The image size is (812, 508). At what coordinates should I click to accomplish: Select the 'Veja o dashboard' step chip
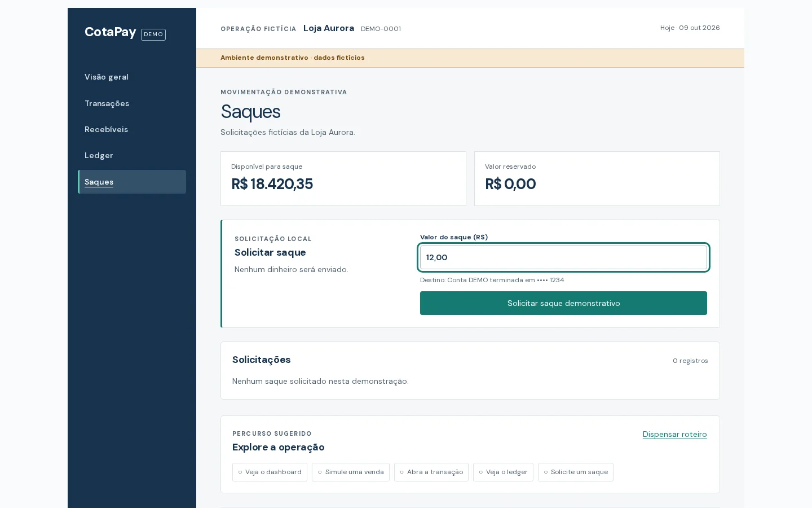point(270,472)
